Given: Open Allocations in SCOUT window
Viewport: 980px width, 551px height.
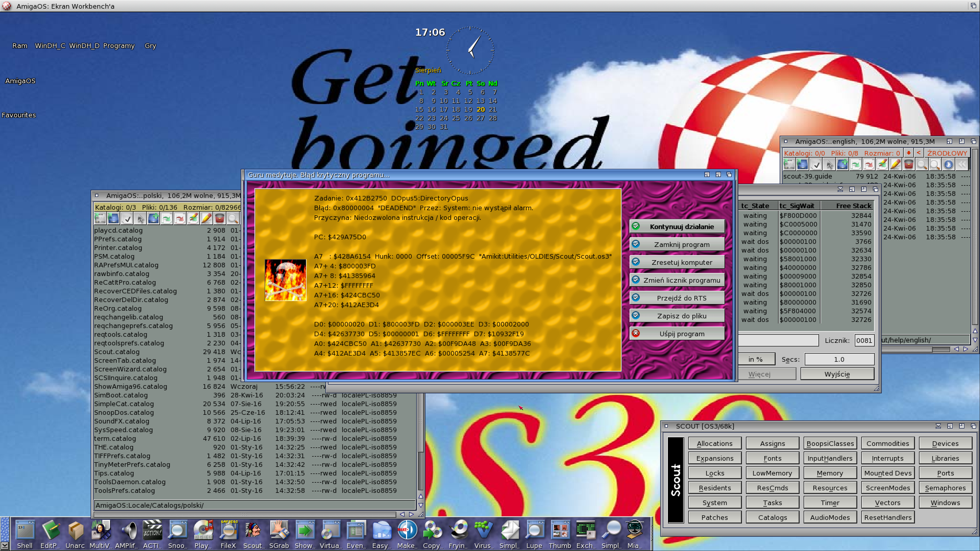Looking at the screenshot, I should [x=715, y=443].
